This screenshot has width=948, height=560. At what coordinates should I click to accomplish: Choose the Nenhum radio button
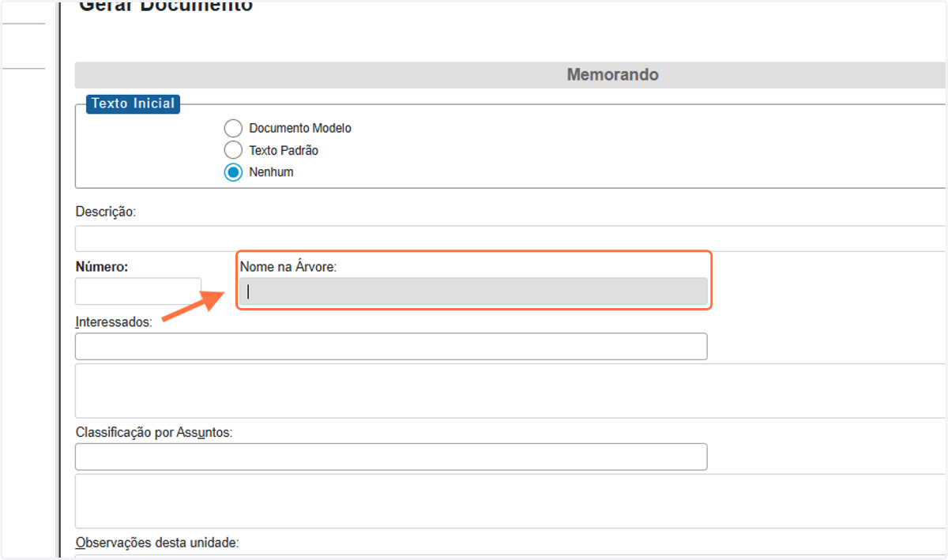pyautogui.click(x=233, y=172)
